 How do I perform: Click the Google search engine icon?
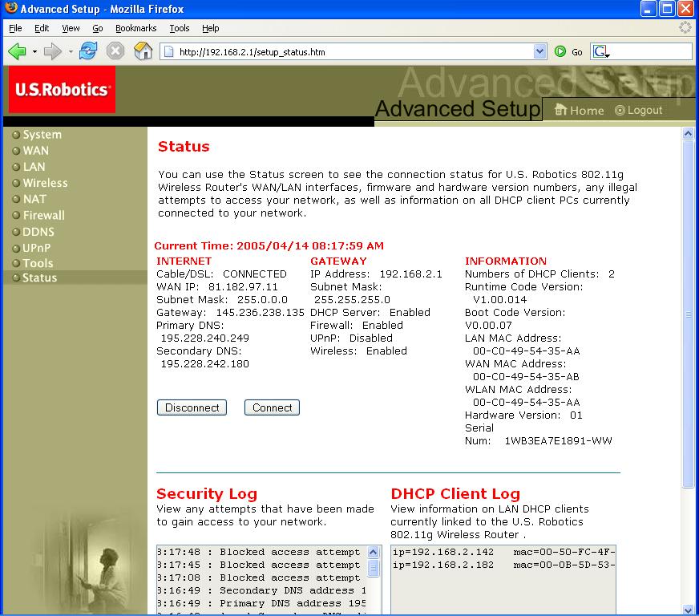(601, 52)
